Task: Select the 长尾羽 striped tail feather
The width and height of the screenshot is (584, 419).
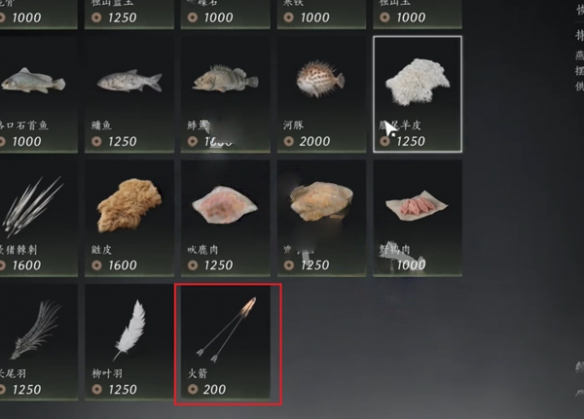Action: pos(39,343)
